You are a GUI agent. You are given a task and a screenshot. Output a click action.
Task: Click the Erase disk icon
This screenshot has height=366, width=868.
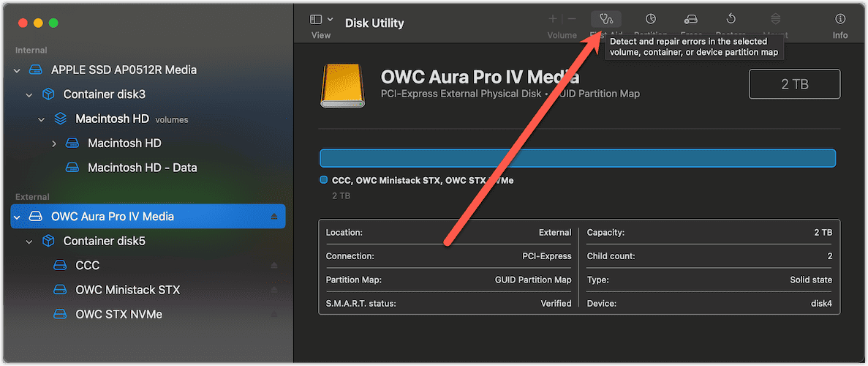click(x=690, y=19)
